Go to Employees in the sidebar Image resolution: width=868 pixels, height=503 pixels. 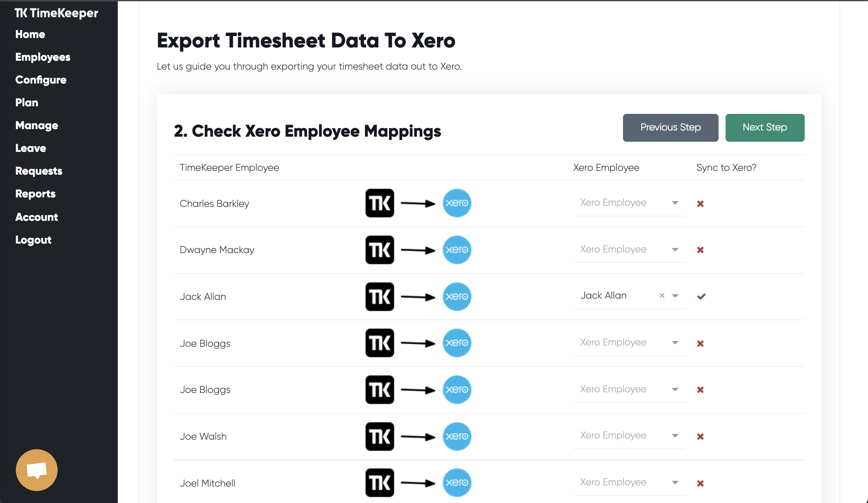tap(43, 57)
